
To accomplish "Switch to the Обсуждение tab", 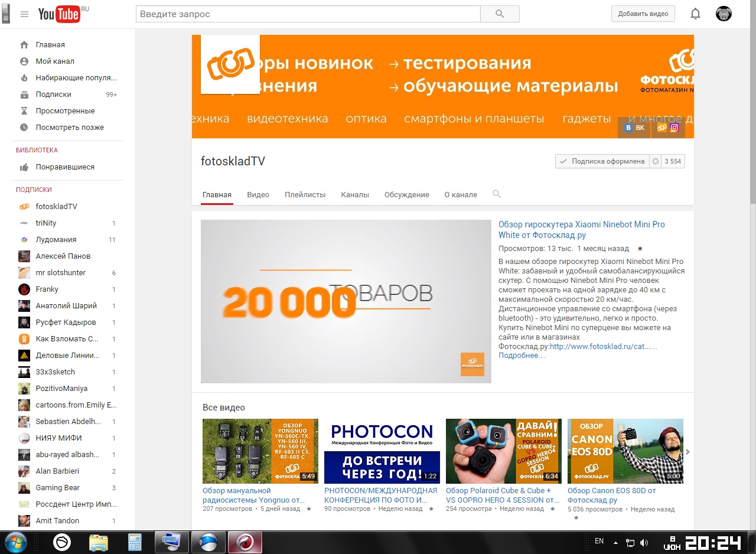I will coord(407,194).
